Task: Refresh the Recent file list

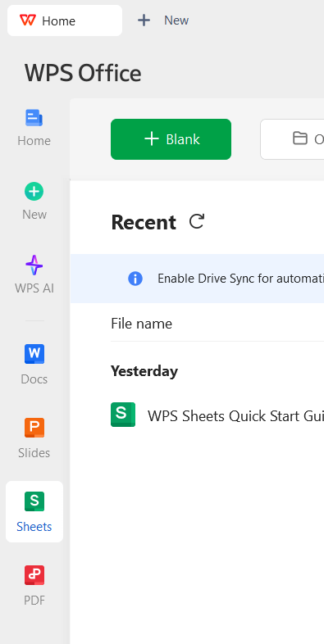Action: [x=197, y=221]
